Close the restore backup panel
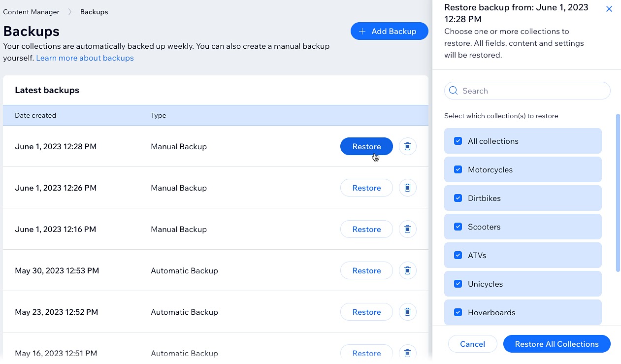621x364 pixels. [x=609, y=9]
